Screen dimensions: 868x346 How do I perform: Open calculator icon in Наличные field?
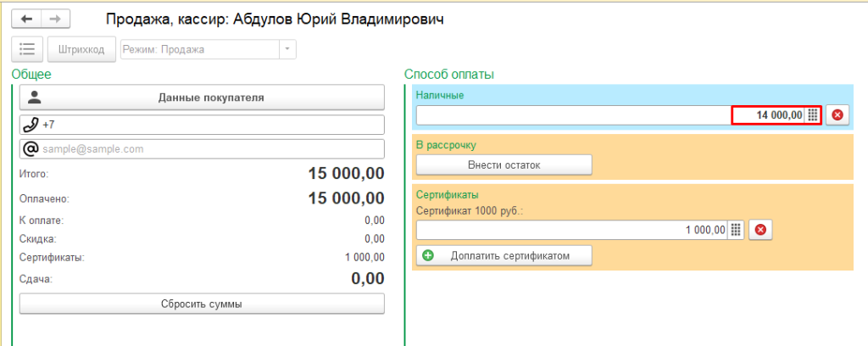pyautogui.click(x=813, y=115)
